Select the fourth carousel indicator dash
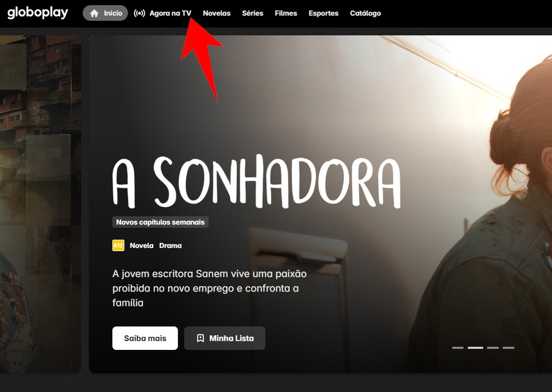Screen dimensions: 552x392 pos(508,348)
